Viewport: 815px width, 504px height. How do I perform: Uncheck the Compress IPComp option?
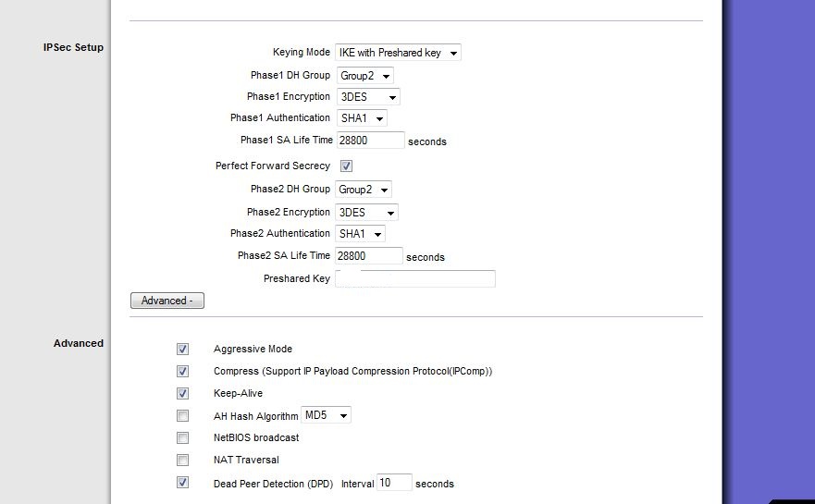182,371
